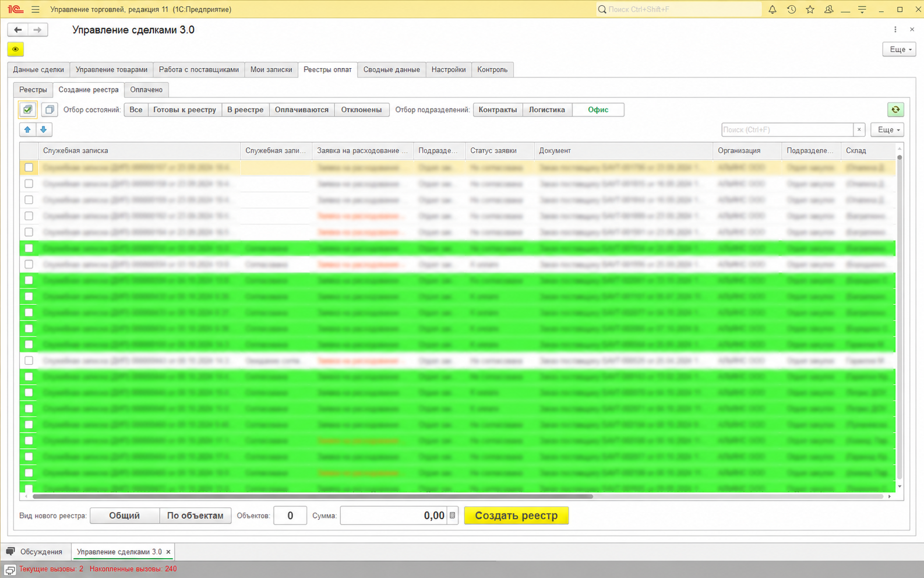
Task: Open favorites star icon
Action: 810,9
